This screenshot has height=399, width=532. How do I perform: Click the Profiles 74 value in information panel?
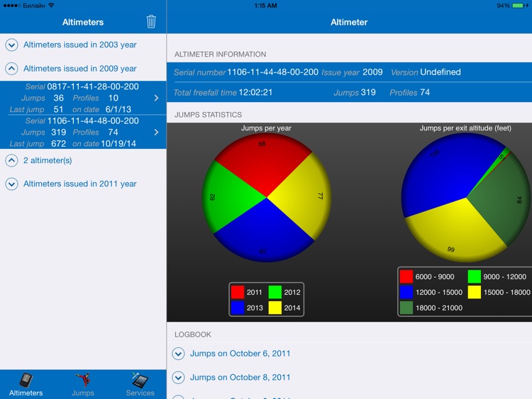[x=425, y=93]
